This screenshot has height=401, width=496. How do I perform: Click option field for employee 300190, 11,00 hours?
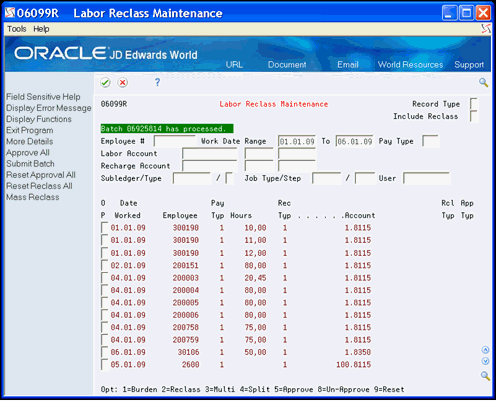coord(105,240)
